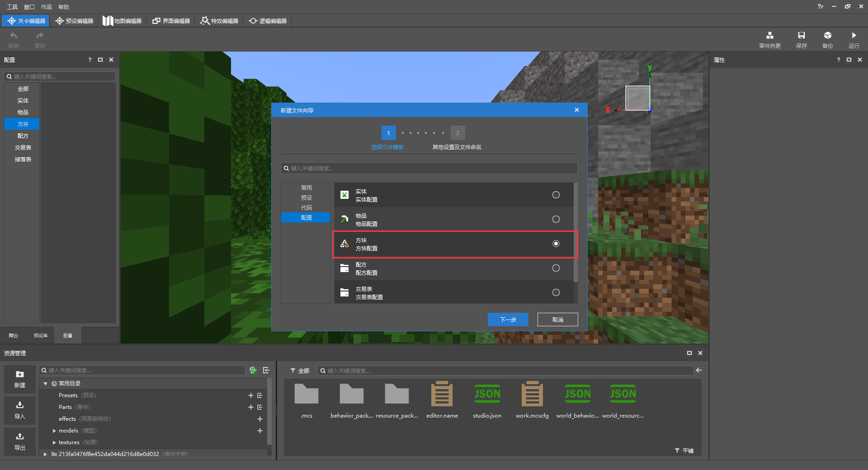
Task: Open the 帮助 menu
Action: click(x=64, y=7)
